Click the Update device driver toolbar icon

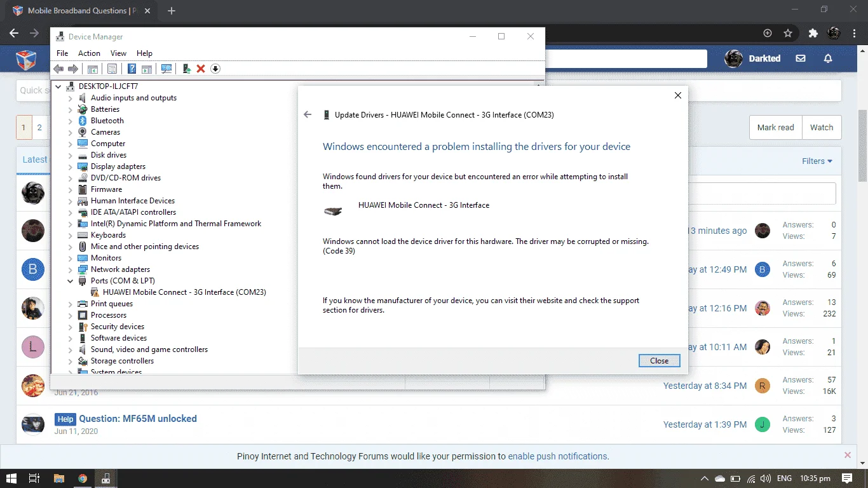click(x=187, y=69)
